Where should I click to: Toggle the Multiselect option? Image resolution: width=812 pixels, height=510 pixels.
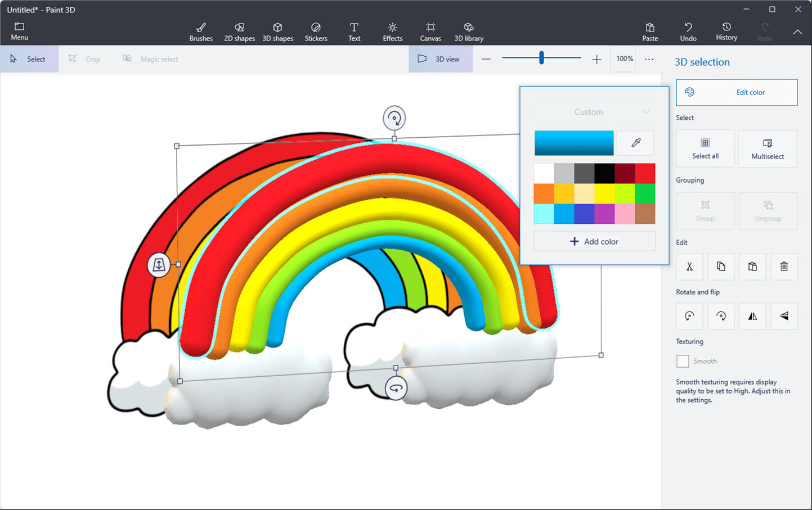(767, 148)
